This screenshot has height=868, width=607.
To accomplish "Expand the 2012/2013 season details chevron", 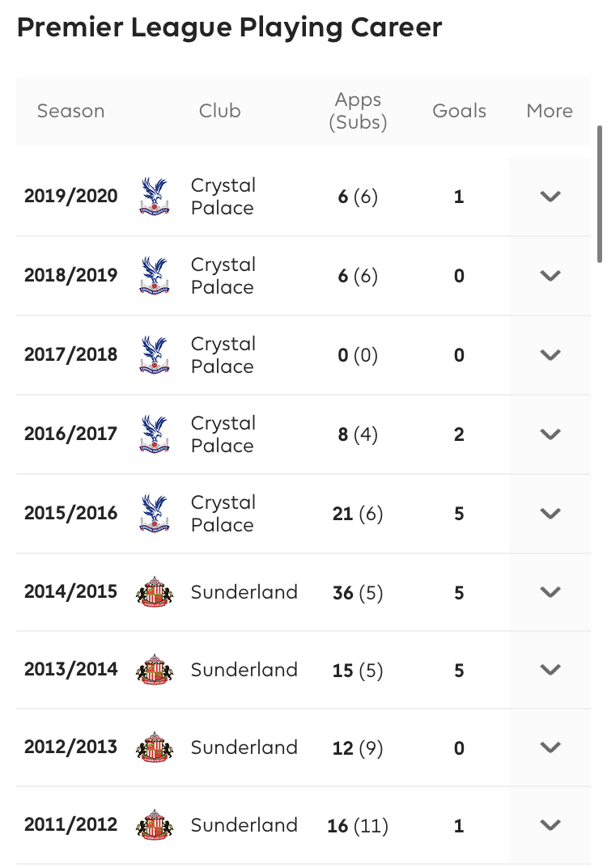I will coord(550,747).
